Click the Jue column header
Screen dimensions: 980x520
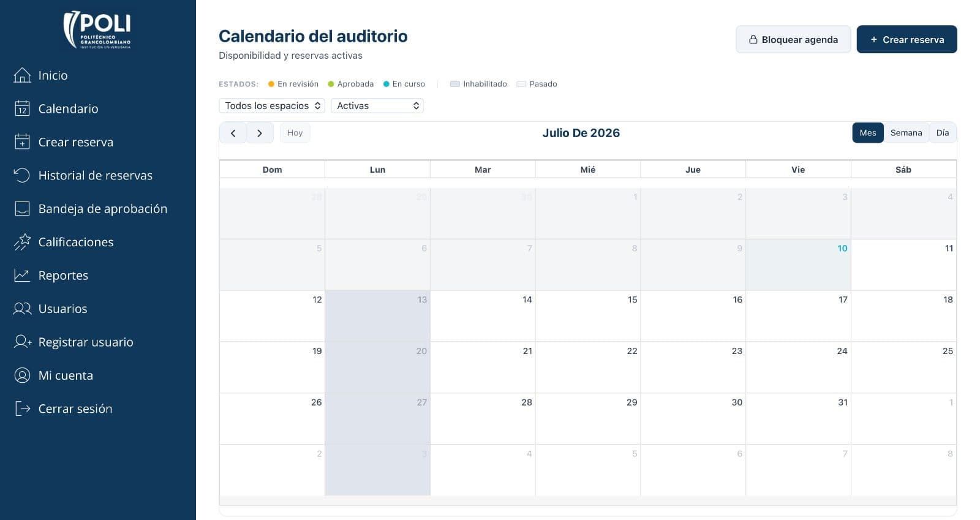tap(693, 170)
